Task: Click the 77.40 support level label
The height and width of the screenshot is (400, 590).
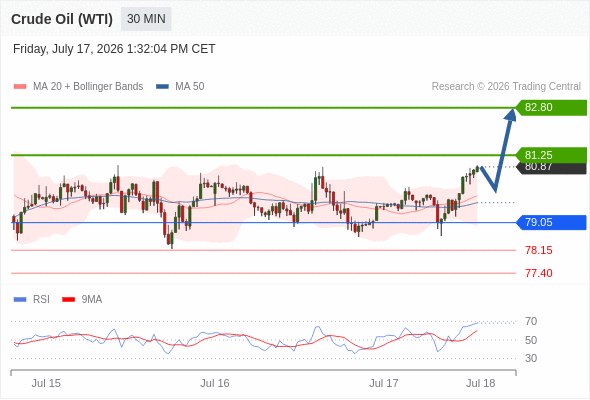Action: click(x=538, y=273)
